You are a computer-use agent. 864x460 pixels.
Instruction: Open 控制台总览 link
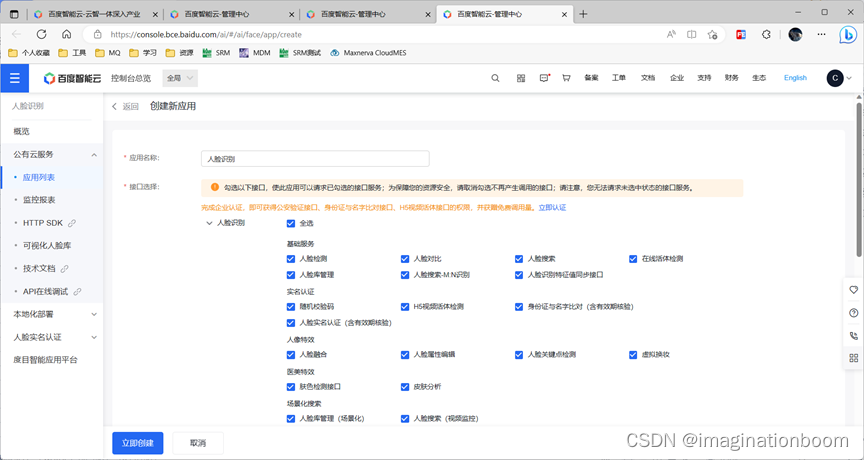pos(131,78)
